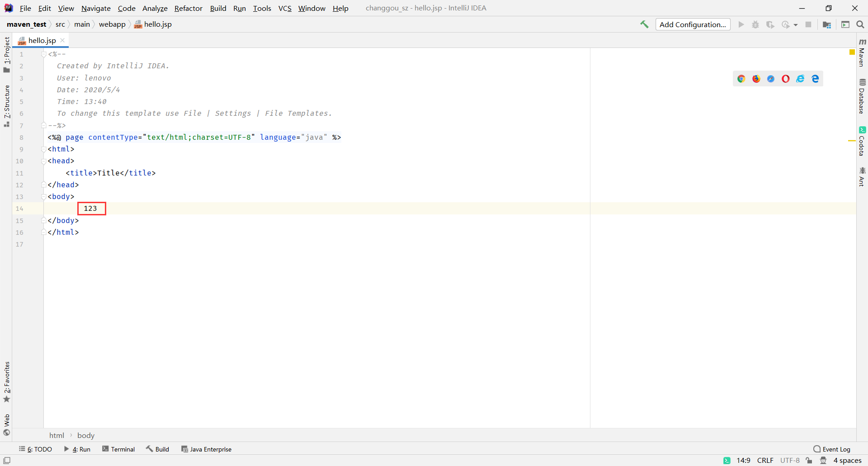Open the TODO tool window
The width and height of the screenshot is (868, 466).
[x=36, y=449]
